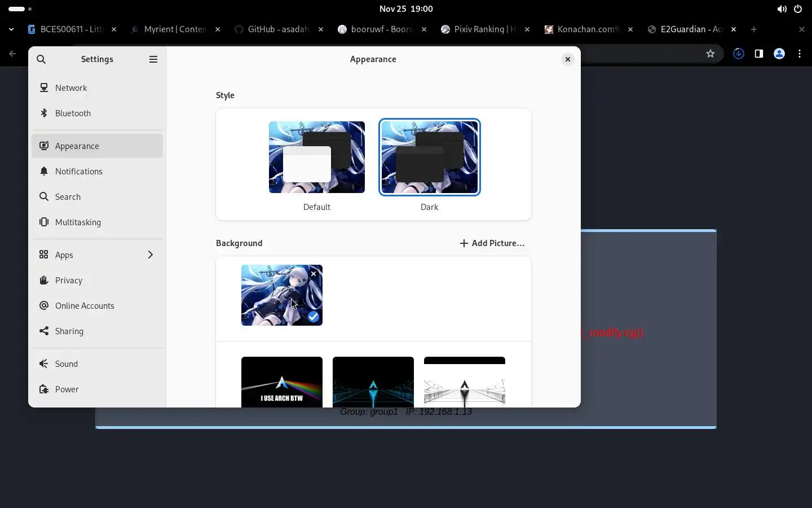This screenshot has width=812, height=508.
Task: Open the Settings hamburger menu
Action: [153, 59]
